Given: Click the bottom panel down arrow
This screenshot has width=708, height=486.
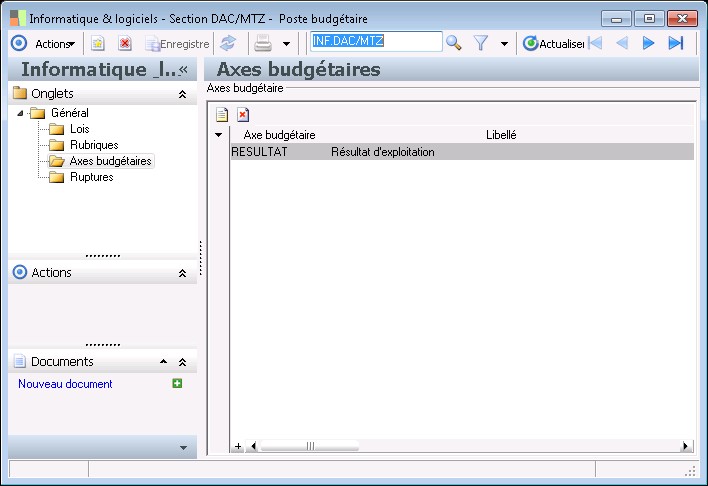Looking at the screenshot, I should point(183,448).
